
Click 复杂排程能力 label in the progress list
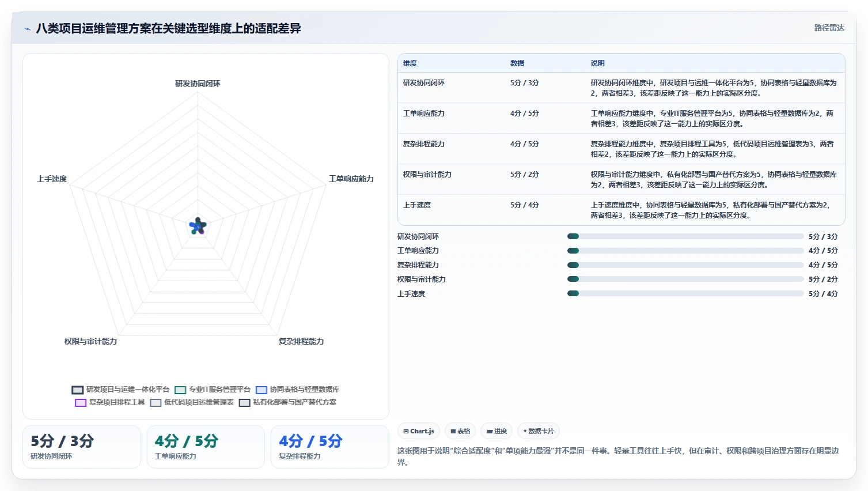[418, 265]
